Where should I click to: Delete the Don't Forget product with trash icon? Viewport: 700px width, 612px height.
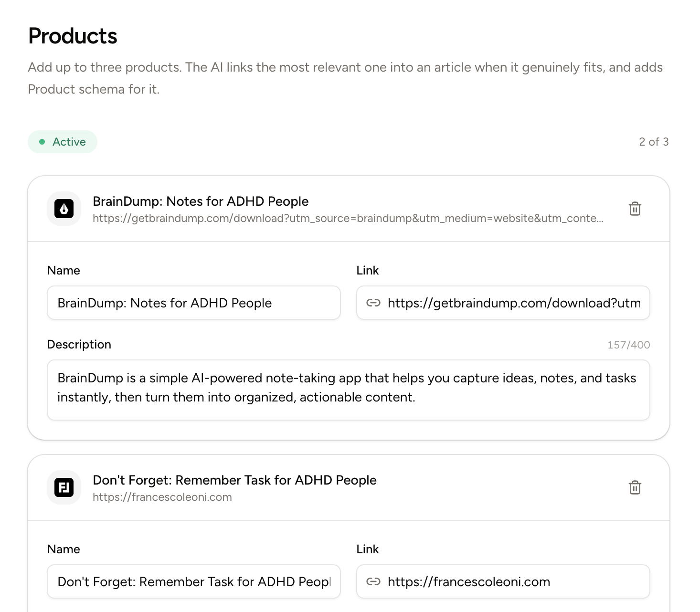pyautogui.click(x=635, y=487)
